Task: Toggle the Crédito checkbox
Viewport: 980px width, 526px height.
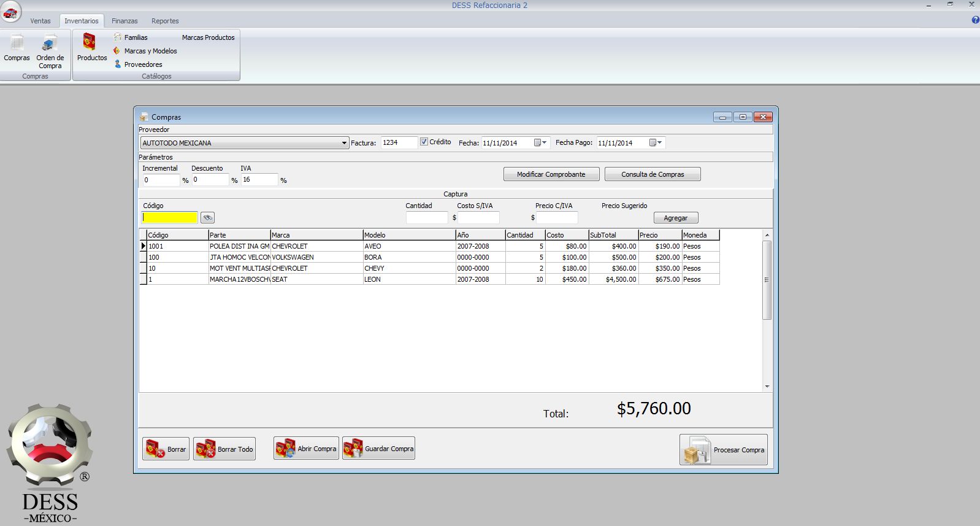Action: point(424,142)
